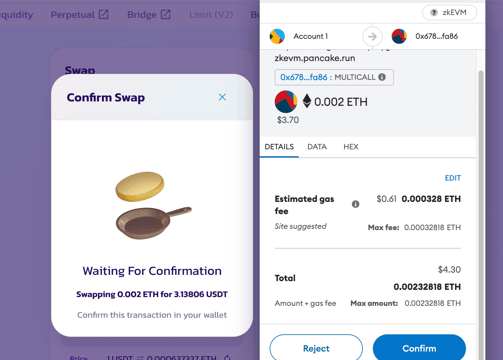Click the arrow icon between accounts
This screenshot has width=503, height=360.
pos(372,36)
